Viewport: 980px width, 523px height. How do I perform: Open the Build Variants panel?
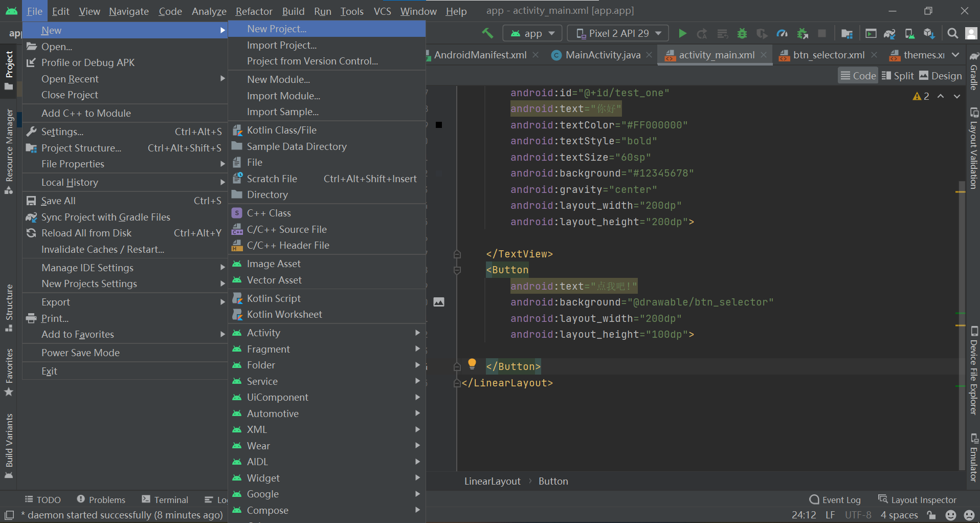[9, 446]
